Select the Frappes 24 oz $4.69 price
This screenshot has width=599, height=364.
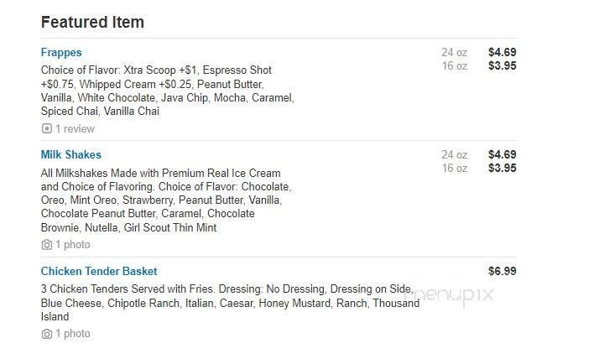(x=502, y=52)
